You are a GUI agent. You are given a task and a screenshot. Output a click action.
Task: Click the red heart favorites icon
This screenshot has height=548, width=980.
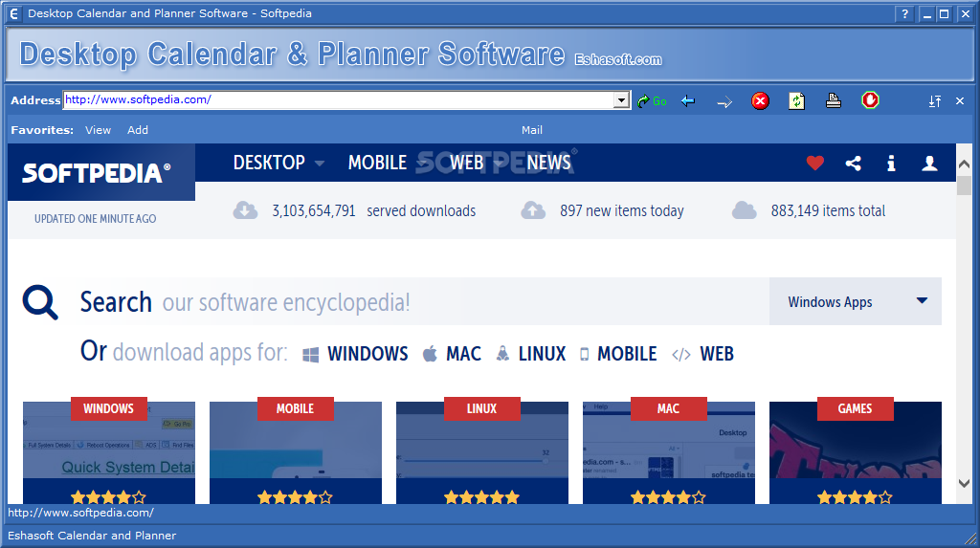click(815, 164)
